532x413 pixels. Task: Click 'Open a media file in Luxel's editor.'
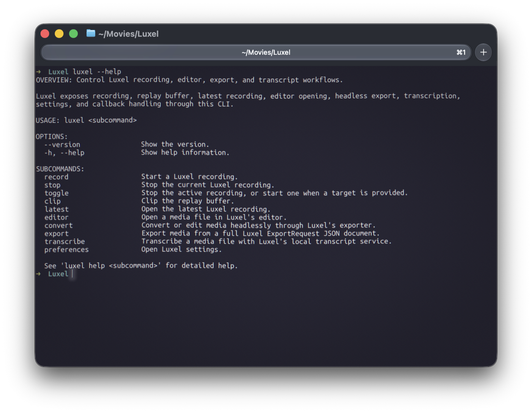[214, 217]
